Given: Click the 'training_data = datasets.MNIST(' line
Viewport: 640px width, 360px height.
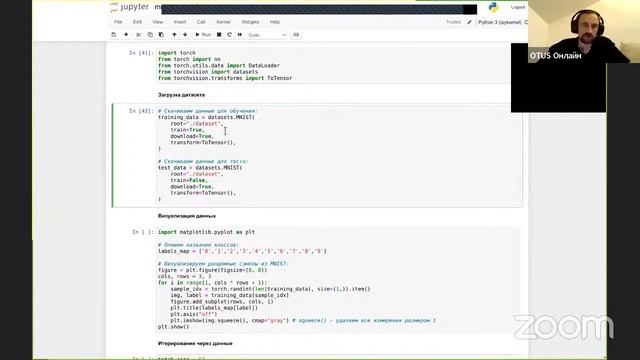Looking at the screenshot, I should (206, 117).
